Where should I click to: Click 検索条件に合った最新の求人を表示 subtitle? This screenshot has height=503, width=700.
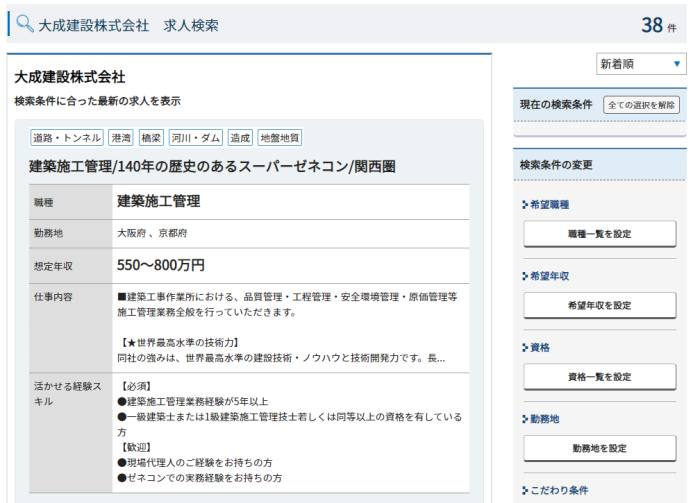pyautogui.click(x=97, y=101)
